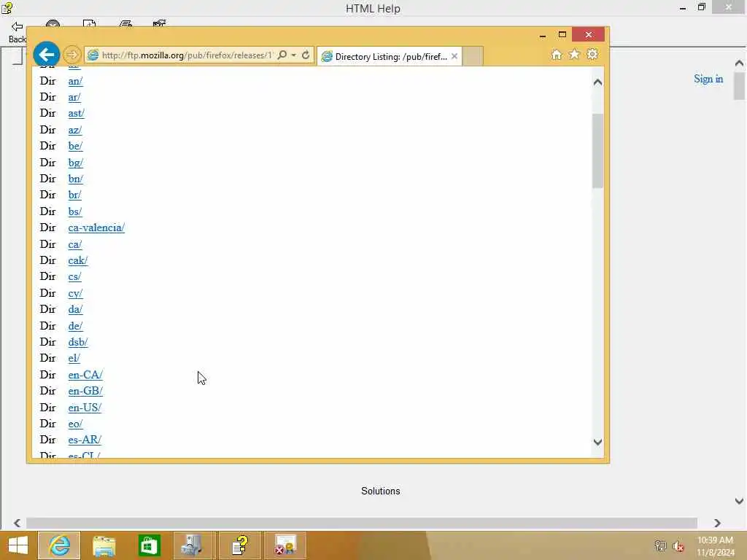
Task: Click the muted volume tray icon
Action: [x=678, y=546]
